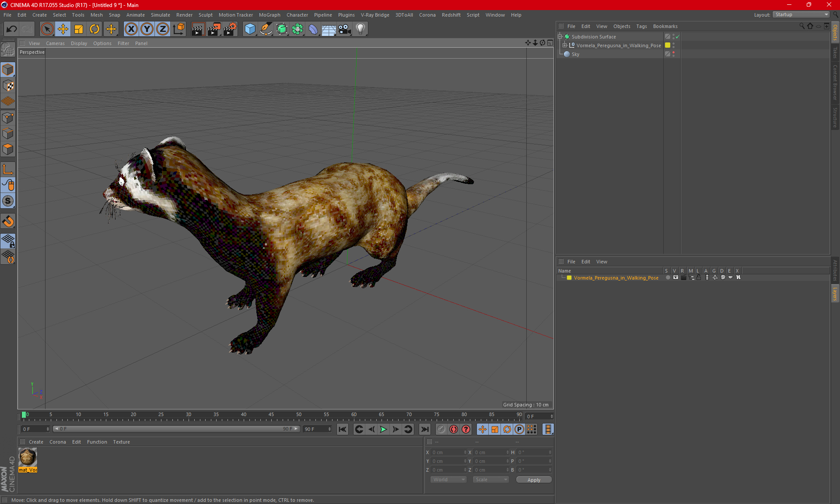Enable the Axis mode icon
Screen dimensions: 840x504
[x=8, y=169]
